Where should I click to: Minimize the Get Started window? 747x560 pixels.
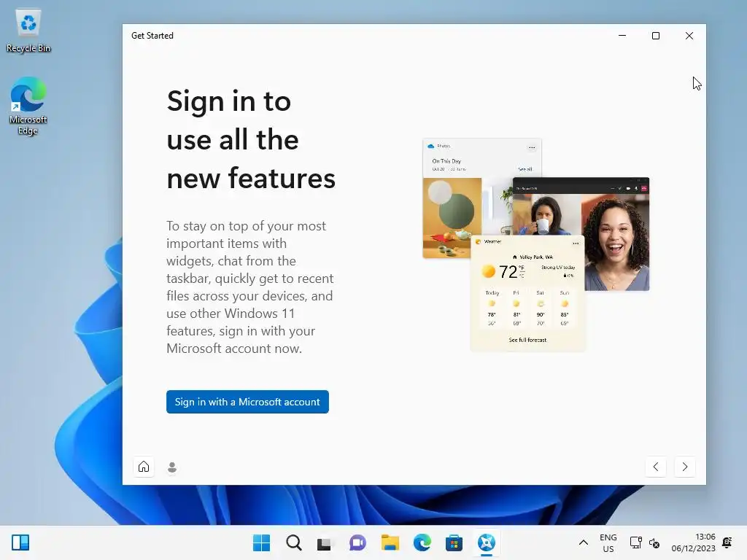(622, 36)
